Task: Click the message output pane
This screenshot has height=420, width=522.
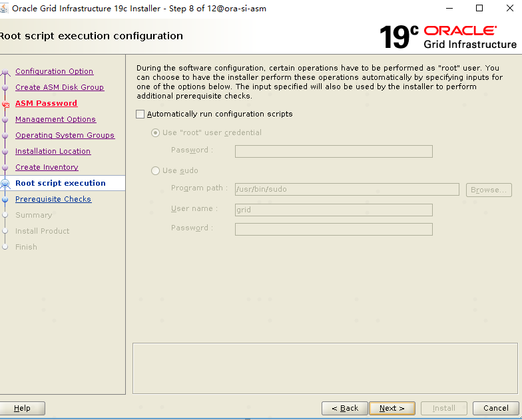Action: coord(325,369)
